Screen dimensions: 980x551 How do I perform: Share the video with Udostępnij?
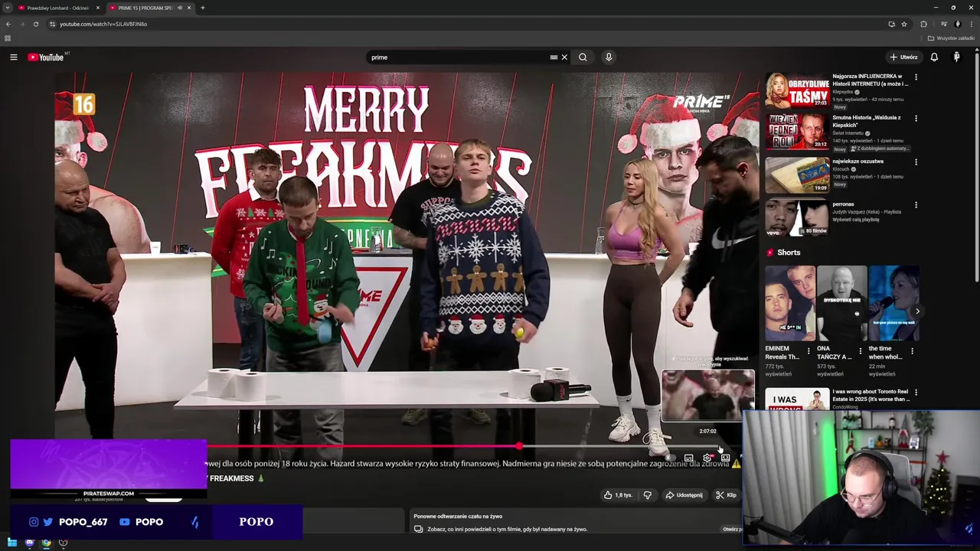tap(684, 495)
